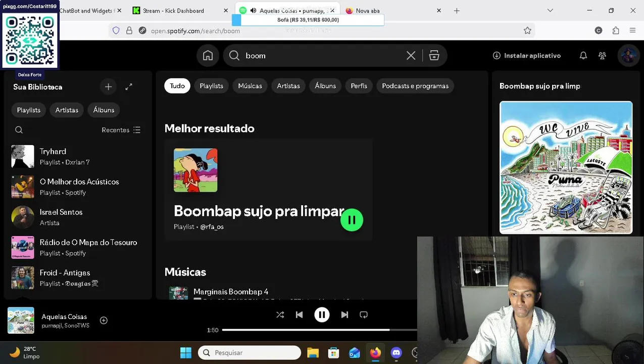Open File Explorer from taskbar

(313, 353)
